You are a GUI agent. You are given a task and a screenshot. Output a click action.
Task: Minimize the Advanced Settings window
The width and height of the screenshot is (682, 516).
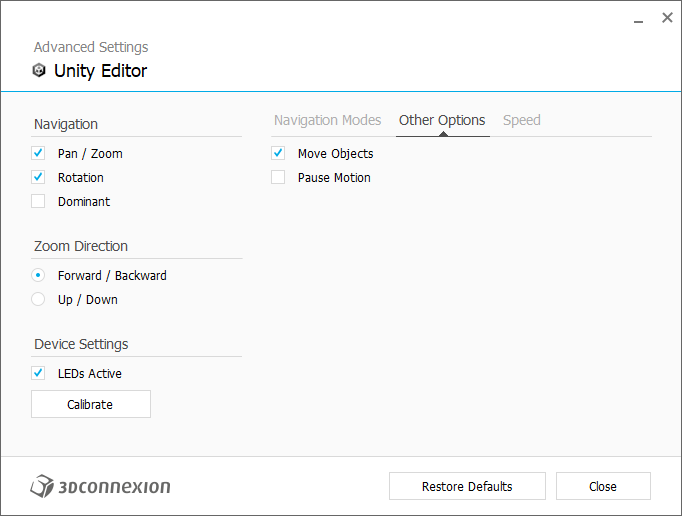pos(639,19)
